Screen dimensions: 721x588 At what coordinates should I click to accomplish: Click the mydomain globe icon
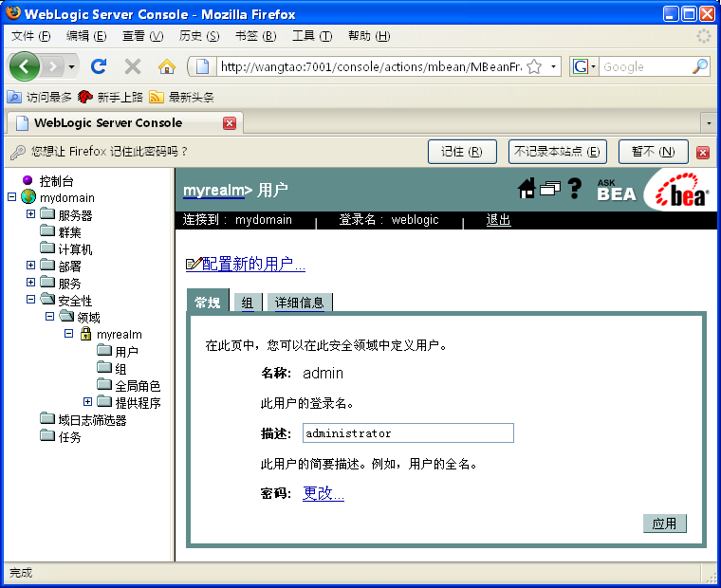click(x=28, y=196)
